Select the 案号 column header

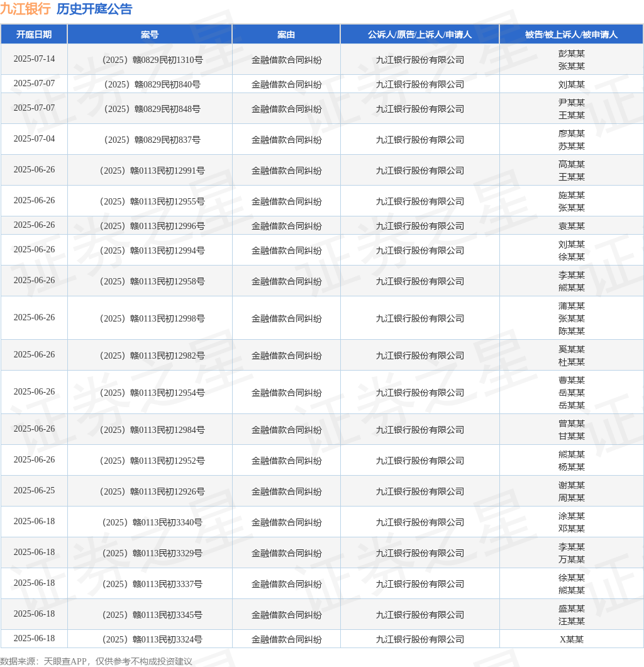pos(150,35)
